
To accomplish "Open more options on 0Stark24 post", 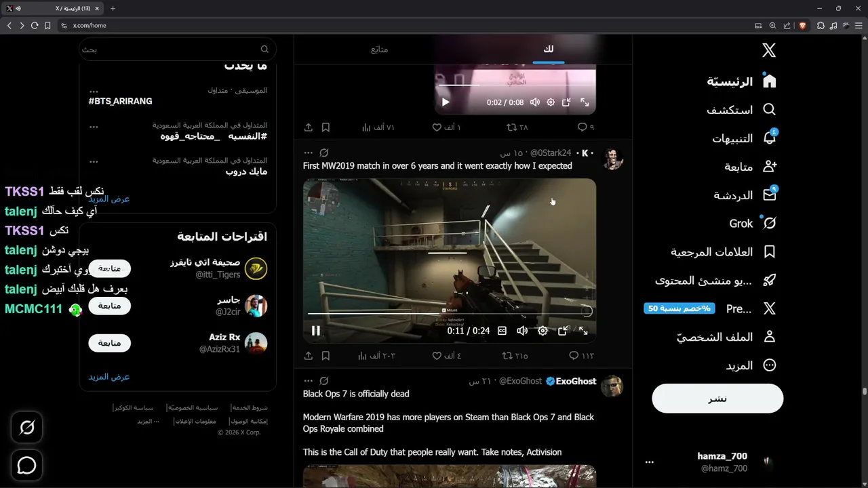I will (309, 153).
